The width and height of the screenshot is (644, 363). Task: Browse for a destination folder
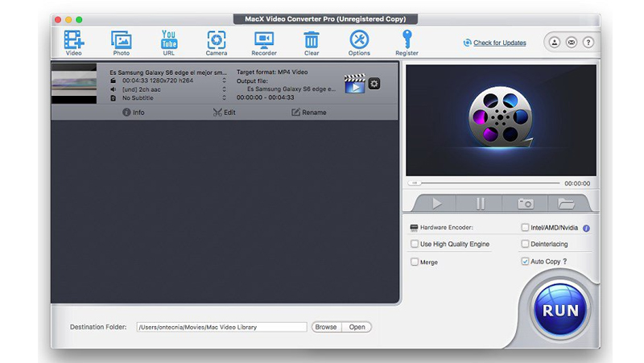point(326,327)
